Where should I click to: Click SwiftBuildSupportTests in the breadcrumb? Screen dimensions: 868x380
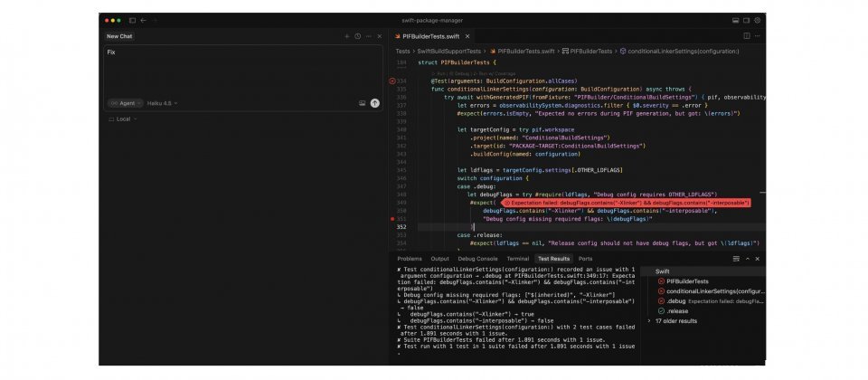(x=448, y=52)
